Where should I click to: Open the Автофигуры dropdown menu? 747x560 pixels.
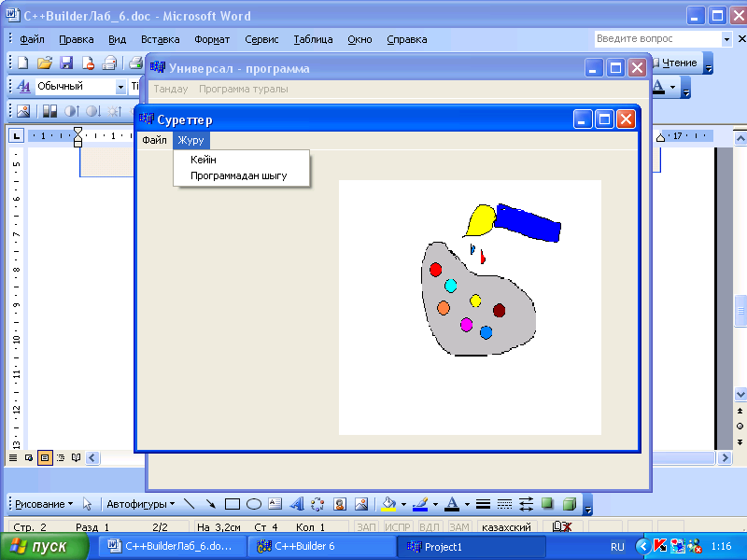coord(141,504)
